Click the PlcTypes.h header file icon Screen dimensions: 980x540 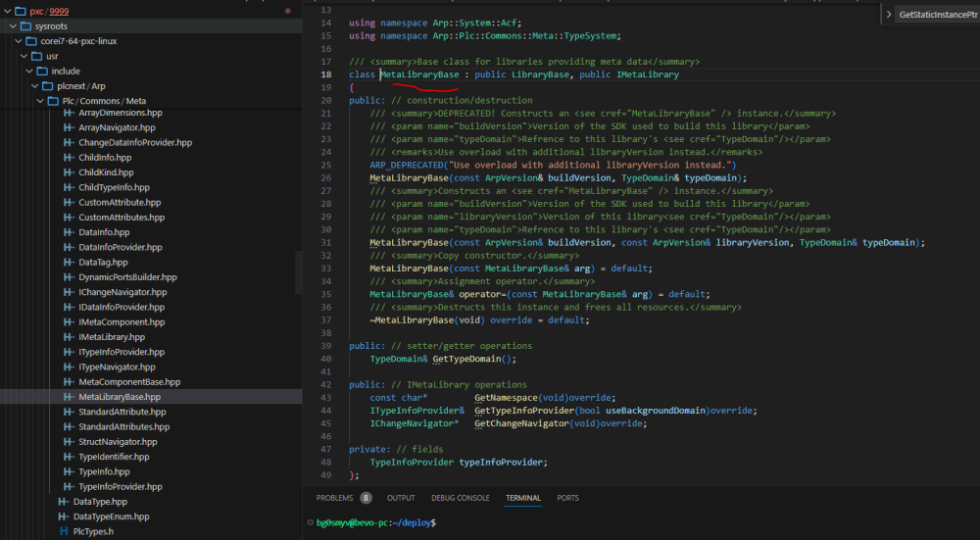64,531
